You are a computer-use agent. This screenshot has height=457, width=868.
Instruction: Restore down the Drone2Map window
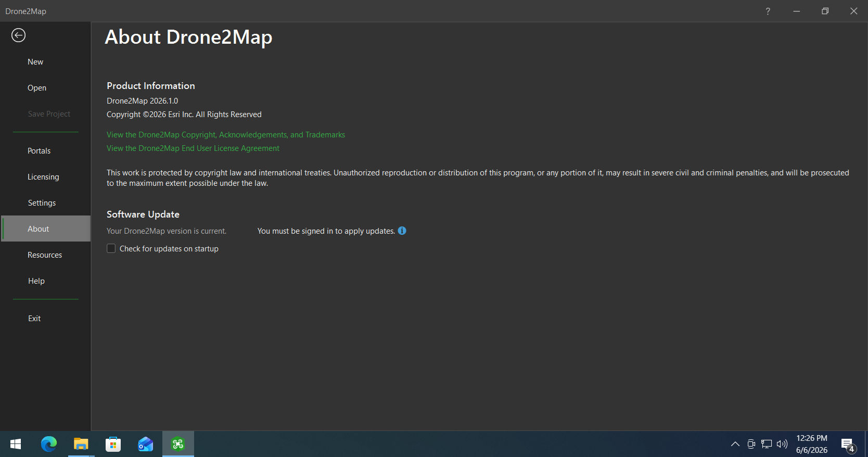point(825,11)
